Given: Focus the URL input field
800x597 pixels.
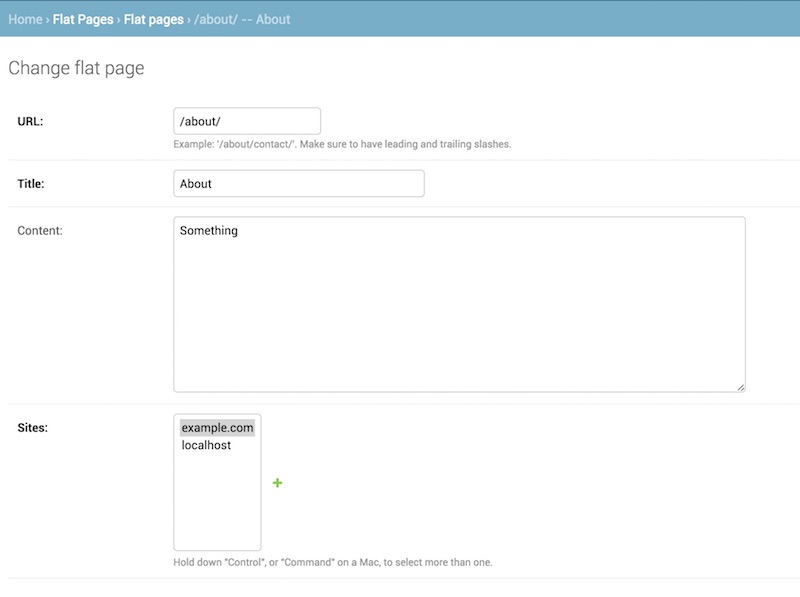Looking at the screenshot, I should pos(247,121).
